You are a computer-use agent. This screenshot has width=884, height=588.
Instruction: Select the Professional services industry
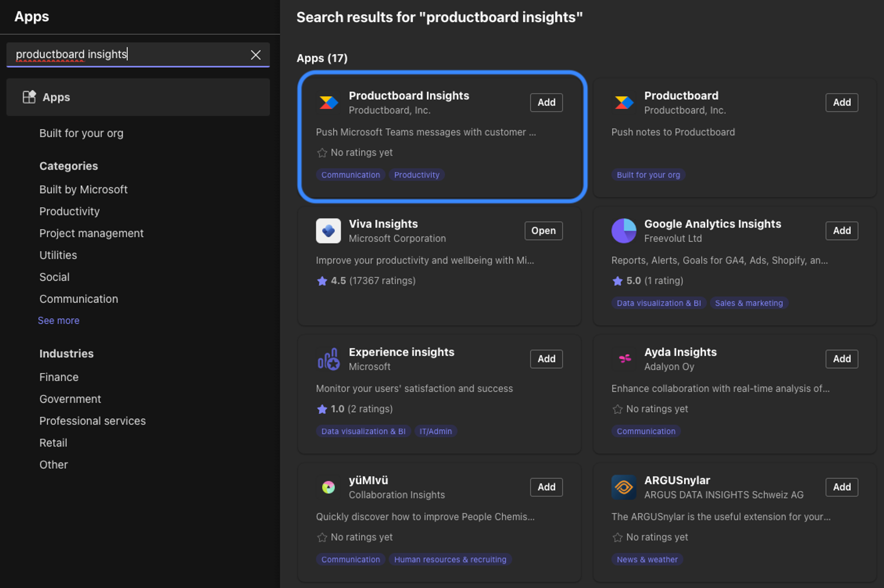tap(92, 421)
